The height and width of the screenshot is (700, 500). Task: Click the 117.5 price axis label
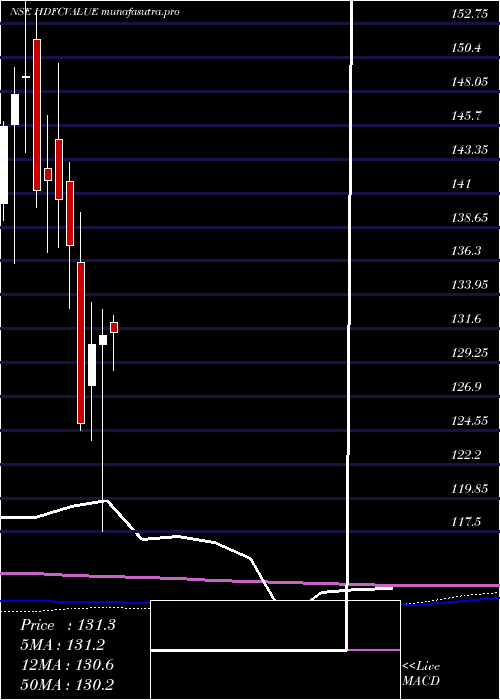466,522
